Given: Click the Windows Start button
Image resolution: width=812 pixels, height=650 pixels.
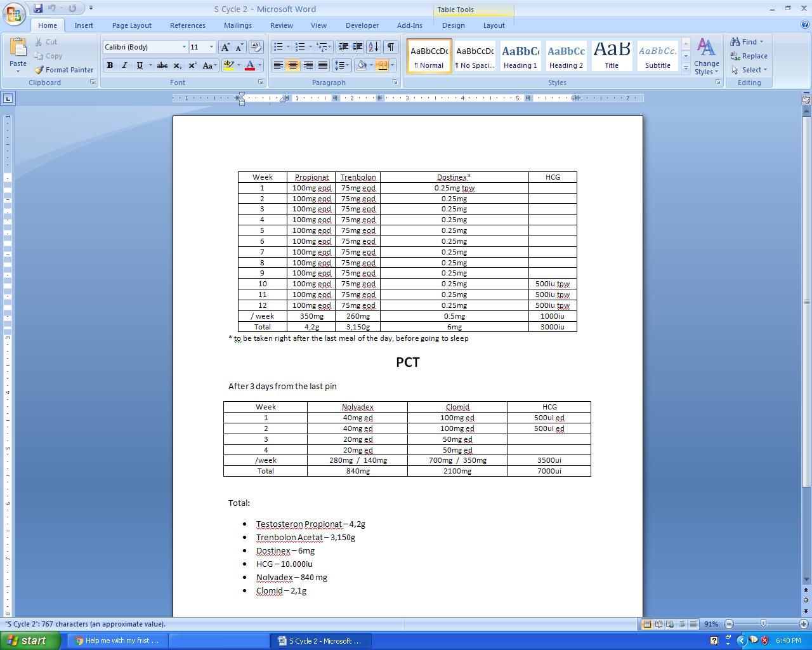Looking at the screenshot, I should [29, 640].
